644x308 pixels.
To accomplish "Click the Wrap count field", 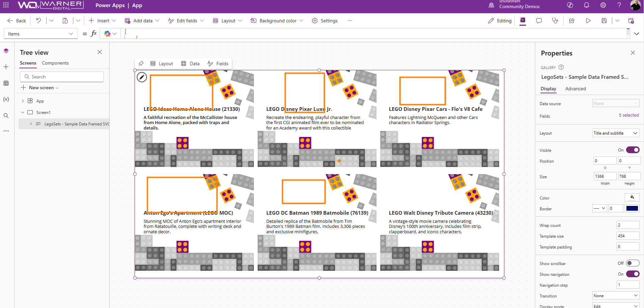I will [x=628, y=225].
